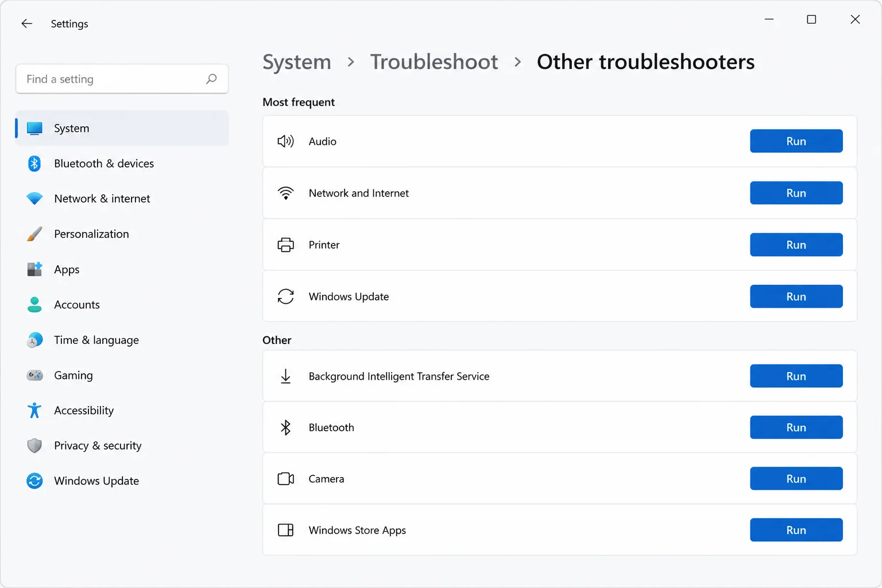The height and width of the screenshot is (588, 882).
Task: Open Windows Update label in sidebar
Action: [x=96, y=481]
